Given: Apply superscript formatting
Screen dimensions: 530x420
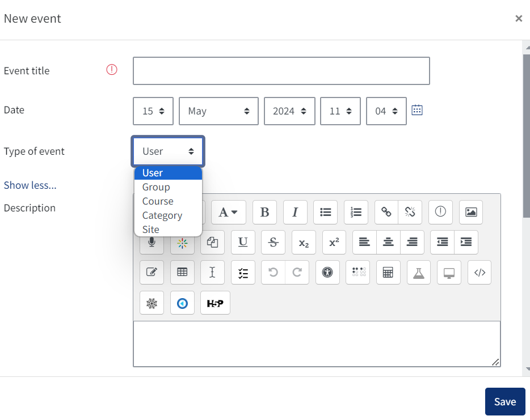Looking at the screenshot, I should (x=334, y=243).
